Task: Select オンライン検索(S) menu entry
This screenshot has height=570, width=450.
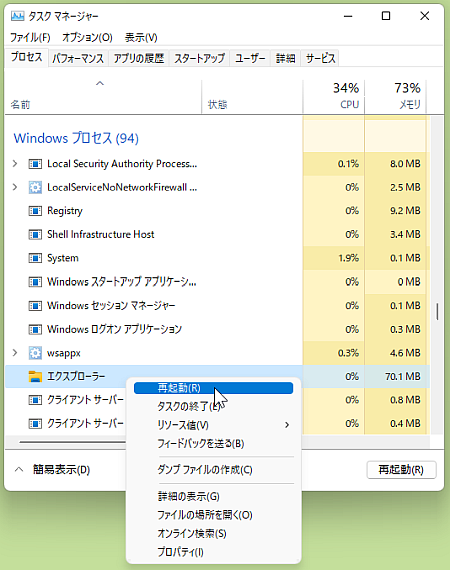Action: point(213,533)
